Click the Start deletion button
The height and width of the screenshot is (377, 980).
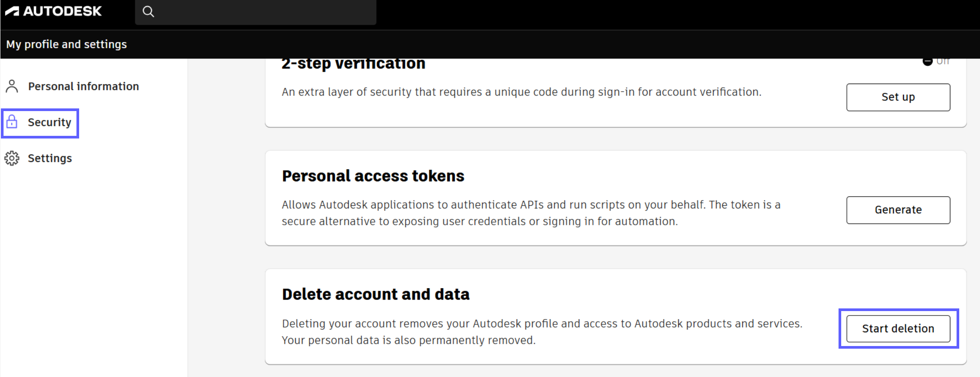pos(898,328)
